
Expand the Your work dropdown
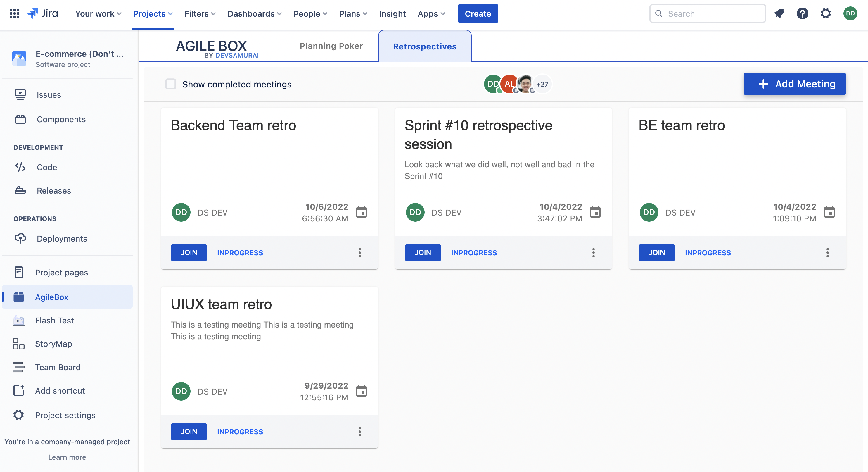(98, 13)
